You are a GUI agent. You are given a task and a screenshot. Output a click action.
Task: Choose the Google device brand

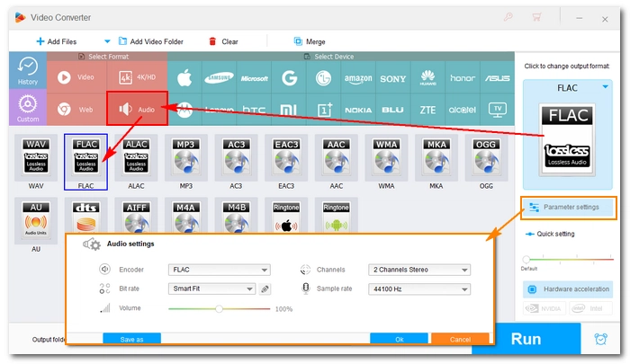coord(289,77)
